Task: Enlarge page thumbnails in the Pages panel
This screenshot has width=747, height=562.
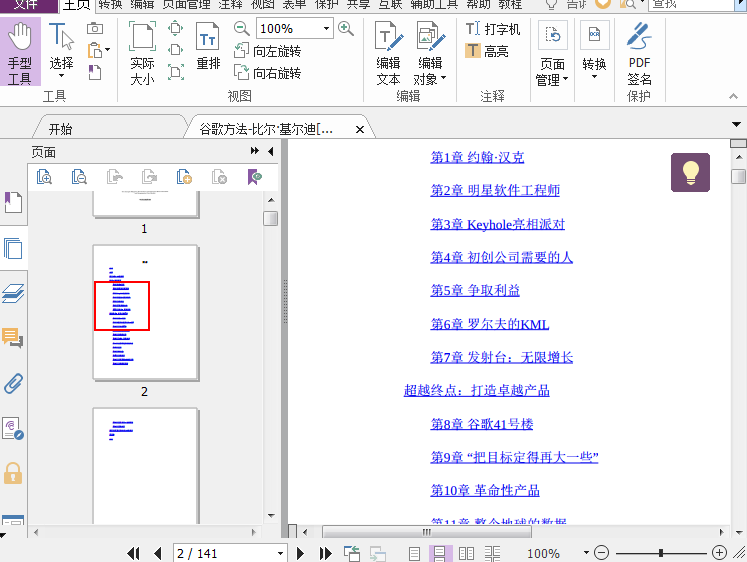Action: tap(44, 177)
